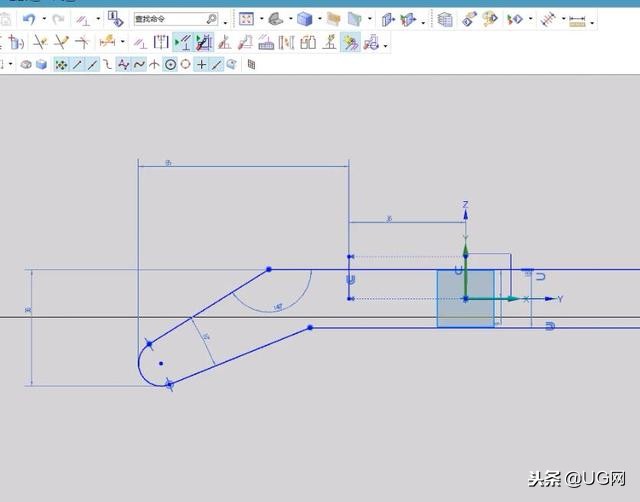Toggle the Auto Constrain highlighted button
The height and width of the screenshot is (502, 640).
click(204, 42)
